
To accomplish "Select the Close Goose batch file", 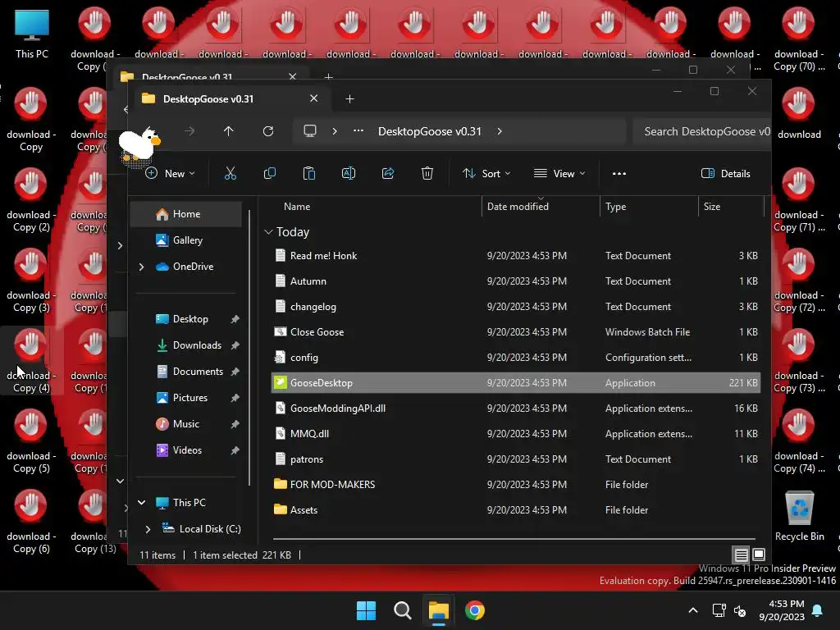I will coord(516,332).
